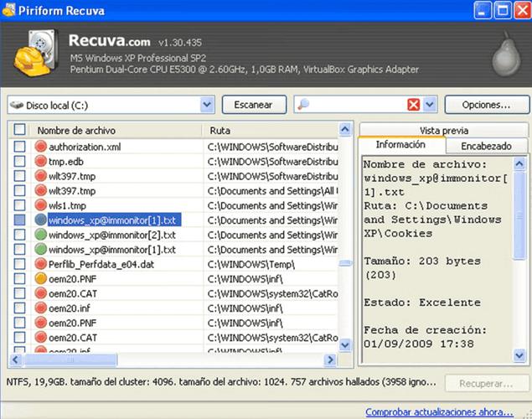Click green status dot of windows_xp@immonitor[2].txt
The image size is (532, 419).
[x=40, y=235]
